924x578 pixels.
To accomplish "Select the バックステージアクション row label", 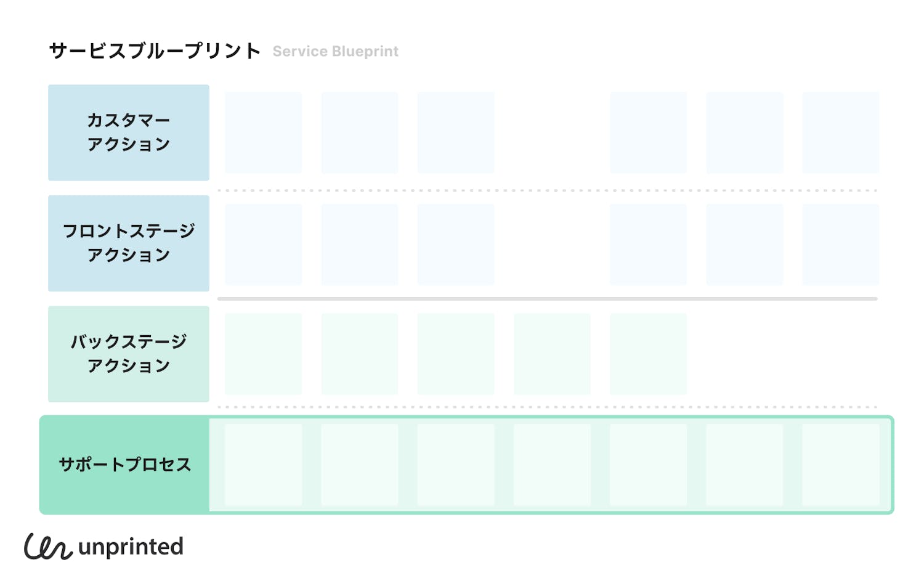I will [129, 354].
